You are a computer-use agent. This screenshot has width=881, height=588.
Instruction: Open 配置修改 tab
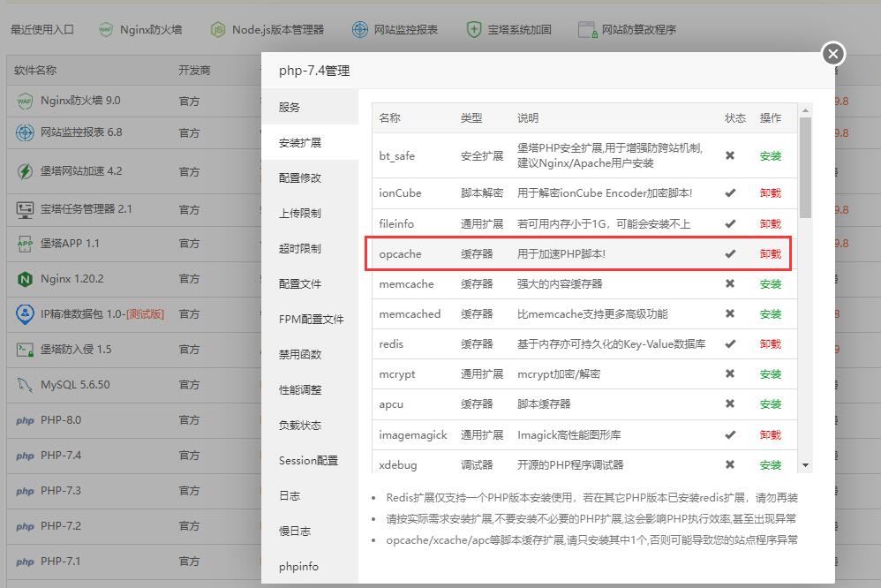pos(310,177)
